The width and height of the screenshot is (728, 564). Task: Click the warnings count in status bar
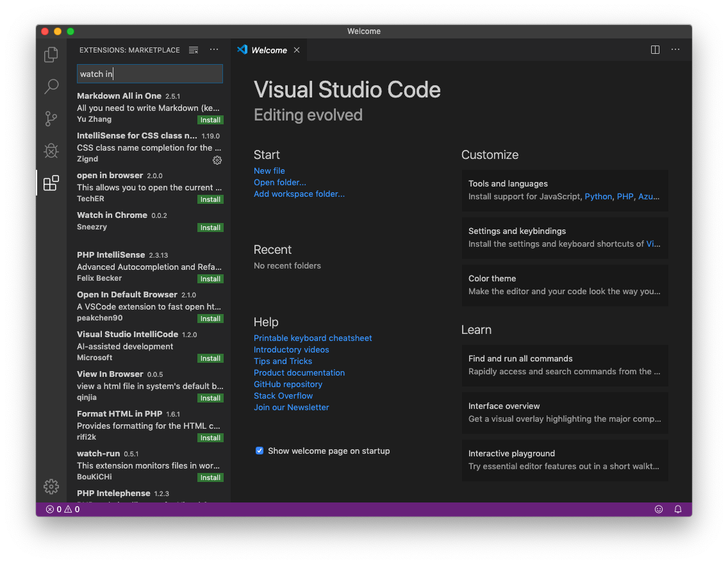click(x=72, y=510)
